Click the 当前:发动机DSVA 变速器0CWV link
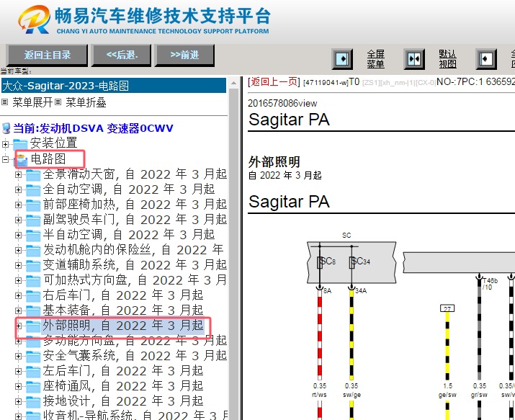The image size is (515, 420). 93,128
